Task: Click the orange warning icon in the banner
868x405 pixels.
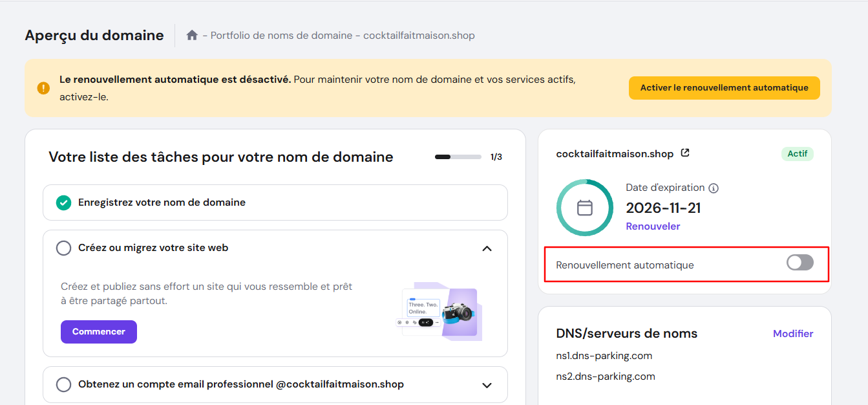Action: click(x=43, y=87)
